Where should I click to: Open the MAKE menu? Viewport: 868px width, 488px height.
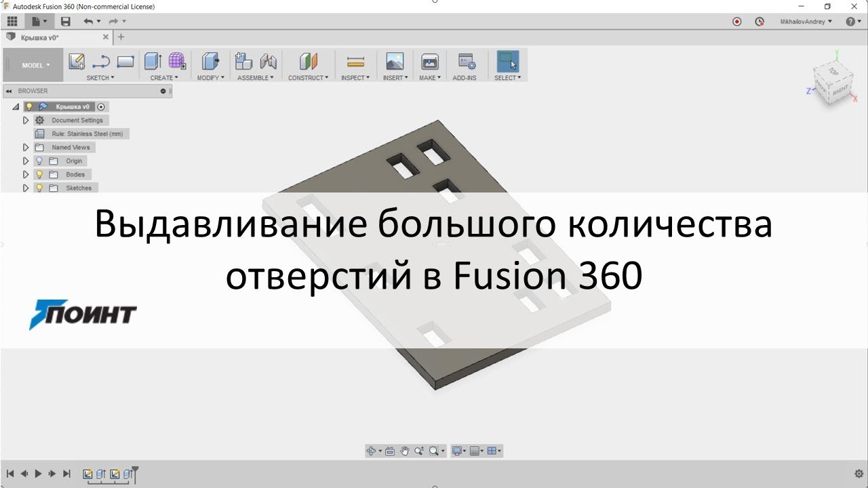pyautogui.click(x=430, y=78)
